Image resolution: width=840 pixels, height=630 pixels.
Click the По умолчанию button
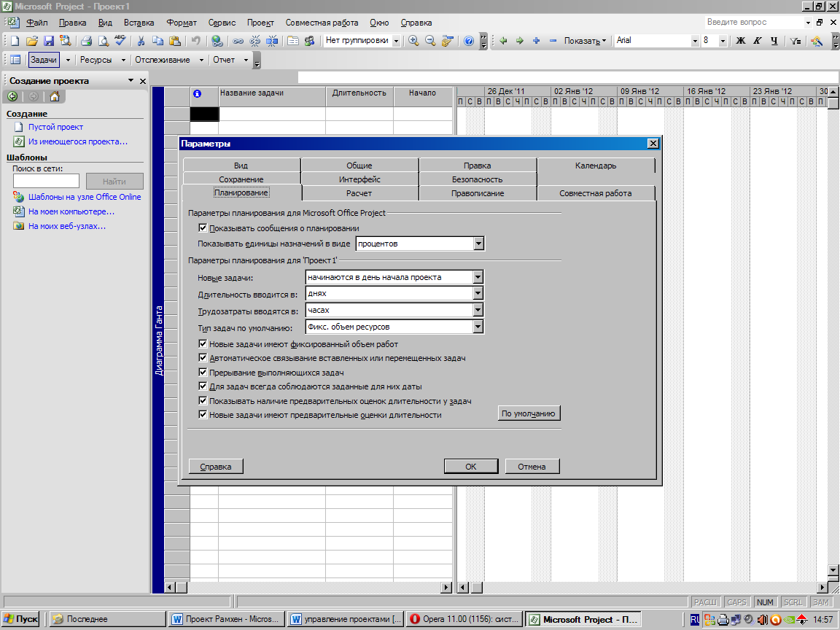coord(529,413)
